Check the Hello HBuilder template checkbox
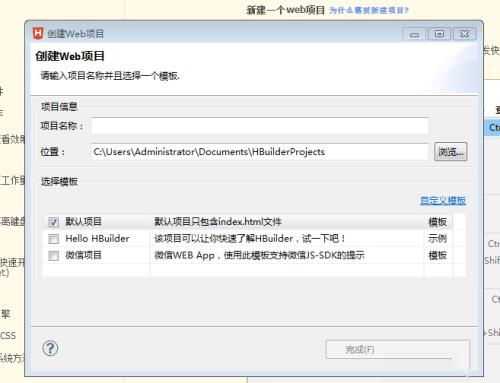Screen dimensions: 500x383 54,239
